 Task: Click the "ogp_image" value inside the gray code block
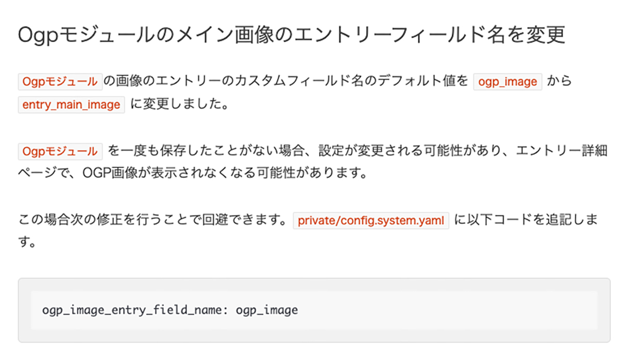coord(267,310)
